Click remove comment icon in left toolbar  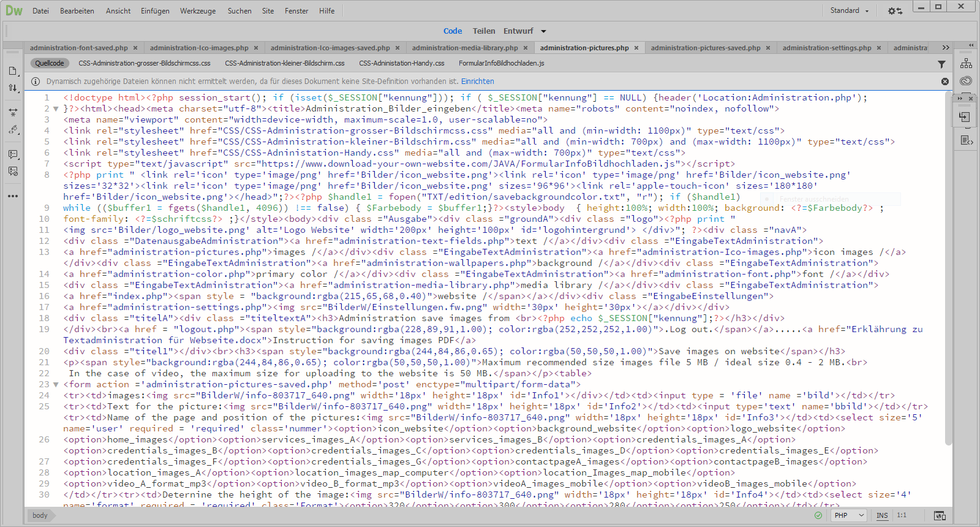[x=13, y=172]
